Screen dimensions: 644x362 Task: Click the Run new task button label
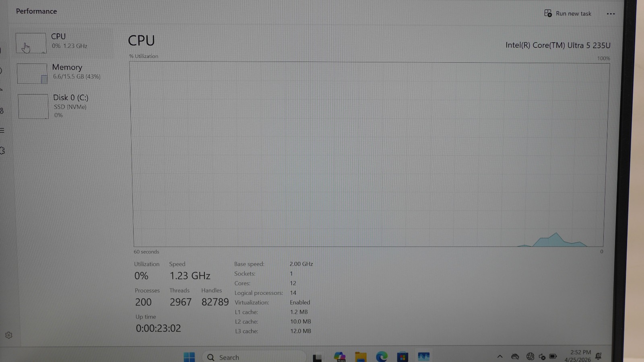[x=574, y=14]
